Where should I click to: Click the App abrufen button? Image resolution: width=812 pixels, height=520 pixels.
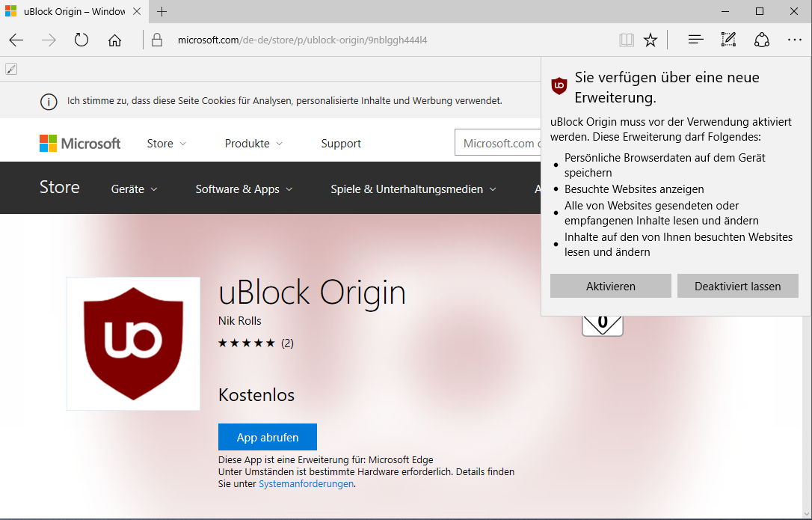267,437
